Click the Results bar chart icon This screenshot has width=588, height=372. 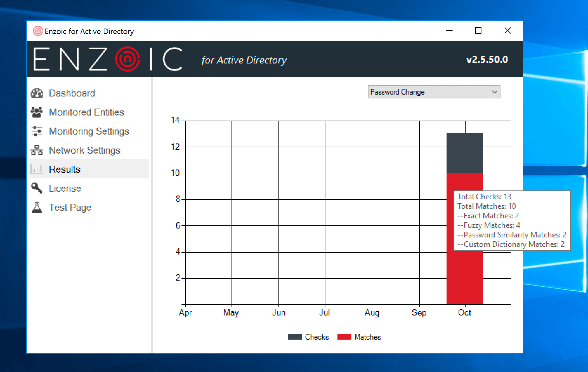pos(37,169)
